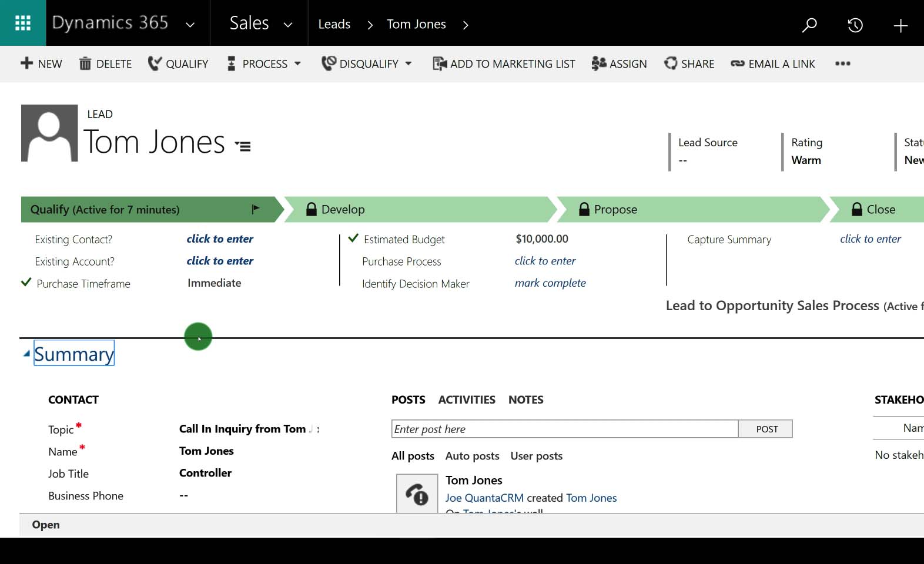This screenshot has height=564, width=924.
Task: Open recently viewed history icon
Action: point(855,25)
